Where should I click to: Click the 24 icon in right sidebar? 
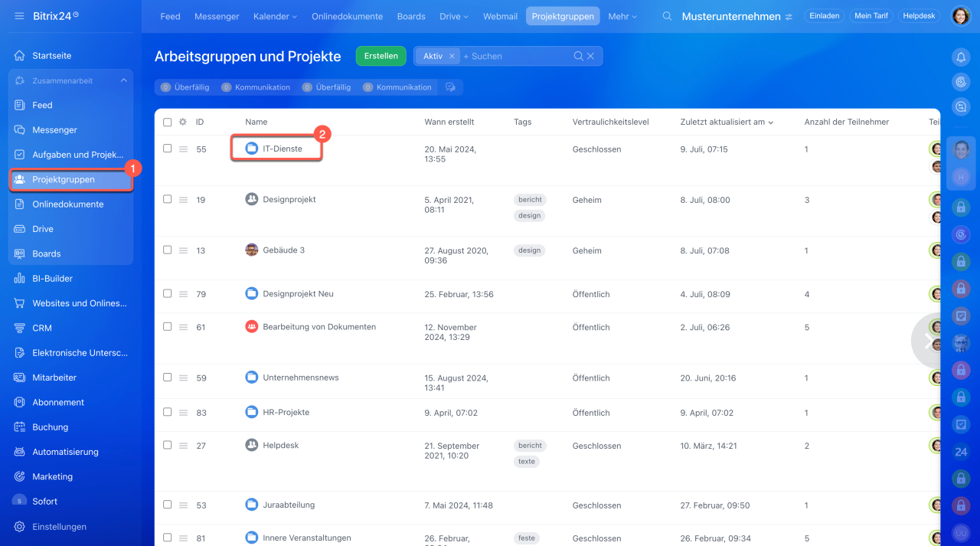961,453
